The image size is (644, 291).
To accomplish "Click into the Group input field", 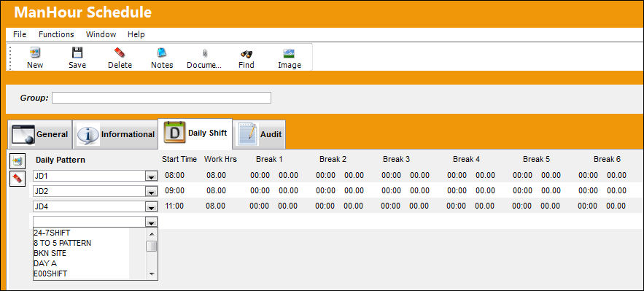I will tap(161, 98).
